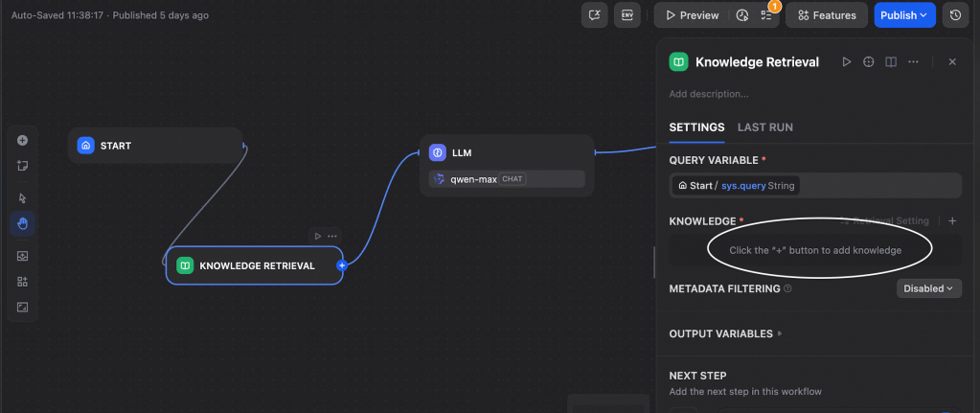Select the LLM node on canvas
Image resolution: width=980 pixels, height=413 pixels.
click(507, 152)
